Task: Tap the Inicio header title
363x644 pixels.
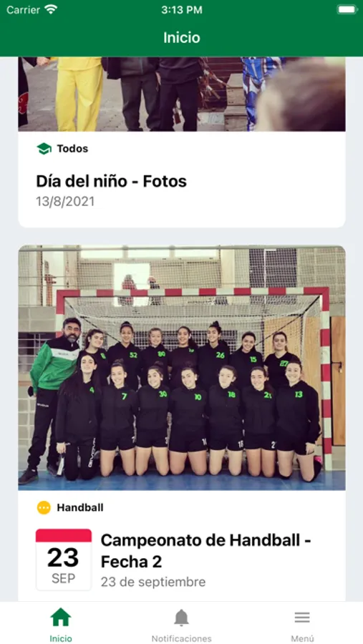Action: (x=182, y=37)
